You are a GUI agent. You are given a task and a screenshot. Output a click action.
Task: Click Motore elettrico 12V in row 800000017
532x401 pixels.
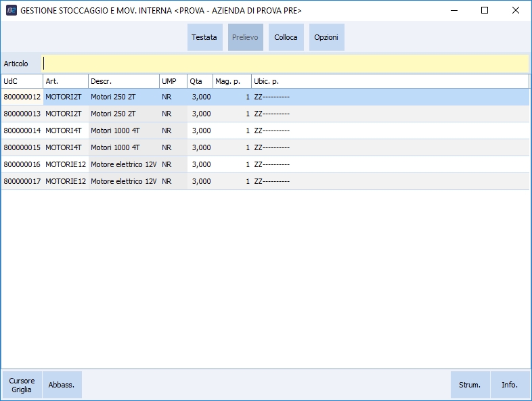(x=123, y=181)
